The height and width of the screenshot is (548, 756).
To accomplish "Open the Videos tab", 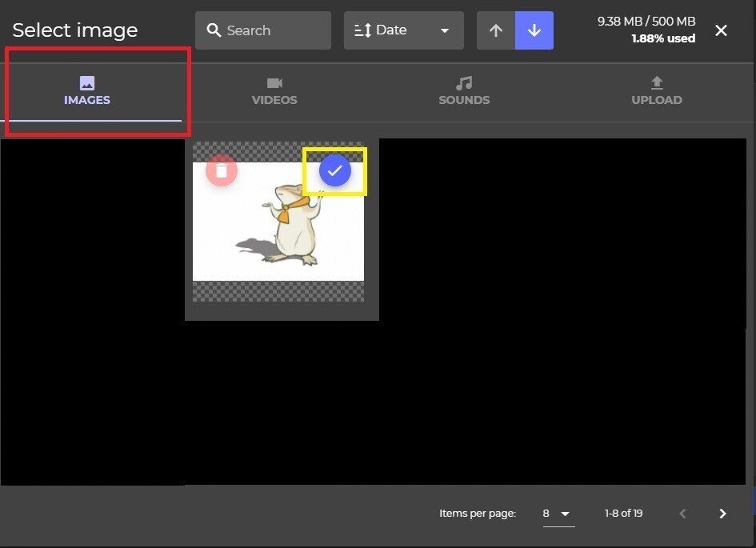I will coord(274,92).
